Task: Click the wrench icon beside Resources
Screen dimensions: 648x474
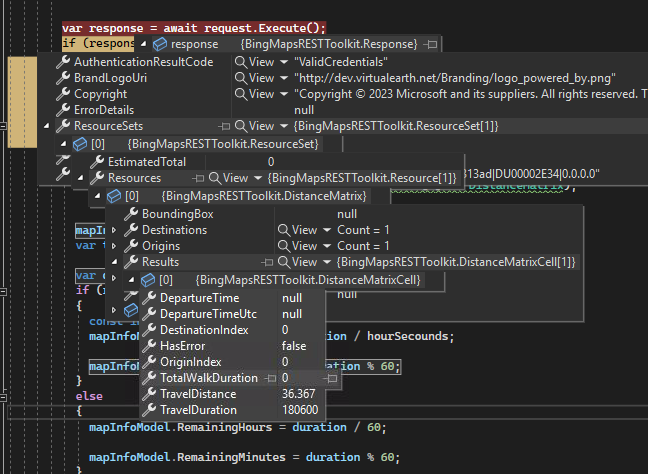Action: [97, 178]
